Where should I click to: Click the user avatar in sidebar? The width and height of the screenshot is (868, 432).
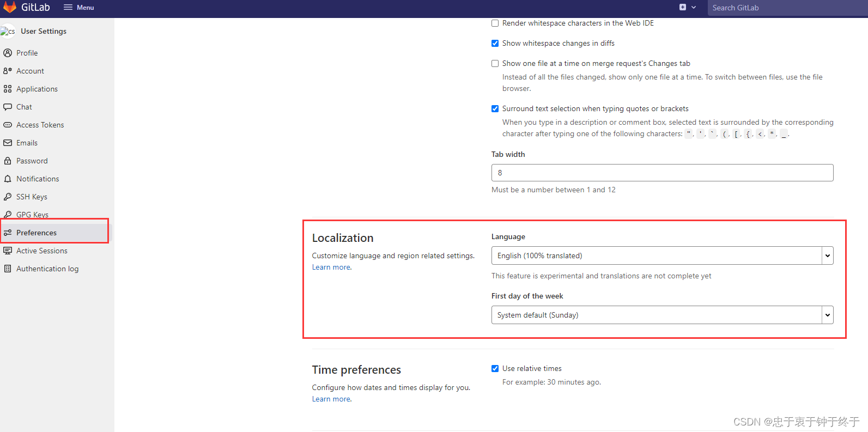coord(8,31)
